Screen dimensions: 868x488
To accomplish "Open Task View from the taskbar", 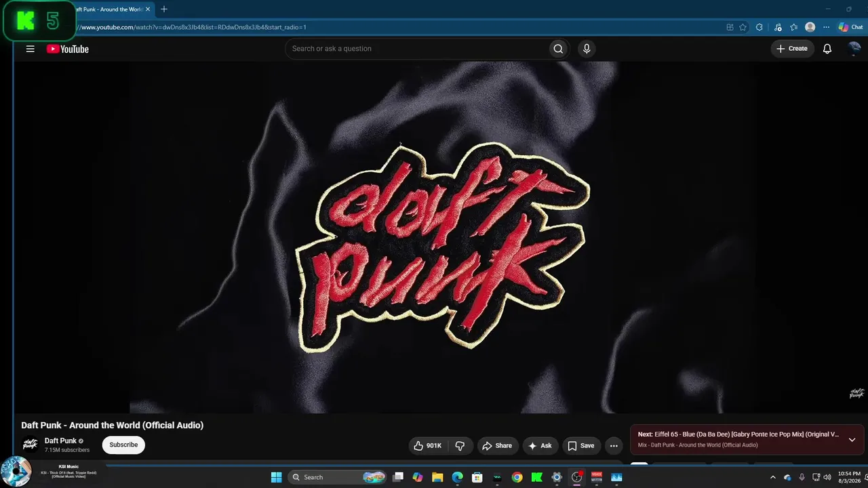I will tap(398, 477).
